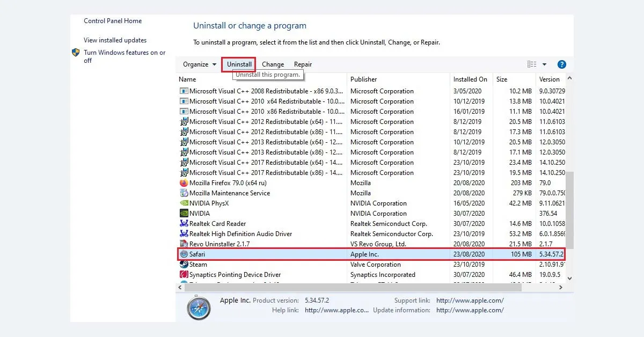
Task: Select the Safari program row
Action: pos(371,254)
